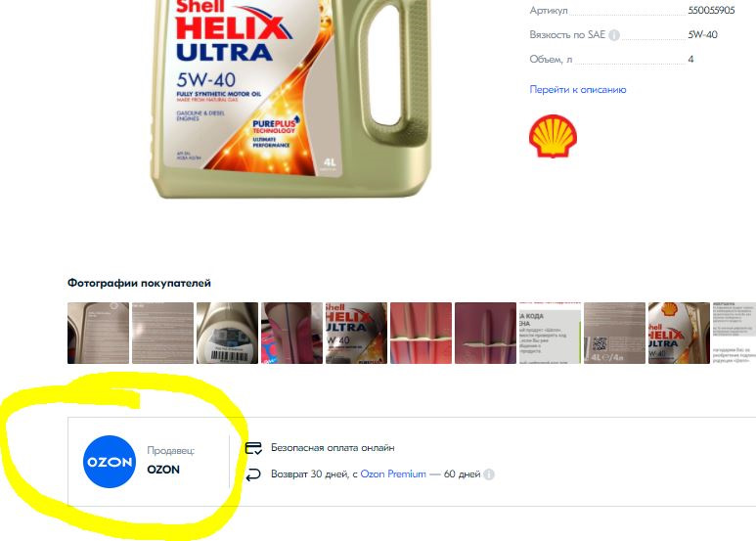Open the fourth customer photo with pink canister
Viewport: 756px width, 541px height.
point(292,334)
